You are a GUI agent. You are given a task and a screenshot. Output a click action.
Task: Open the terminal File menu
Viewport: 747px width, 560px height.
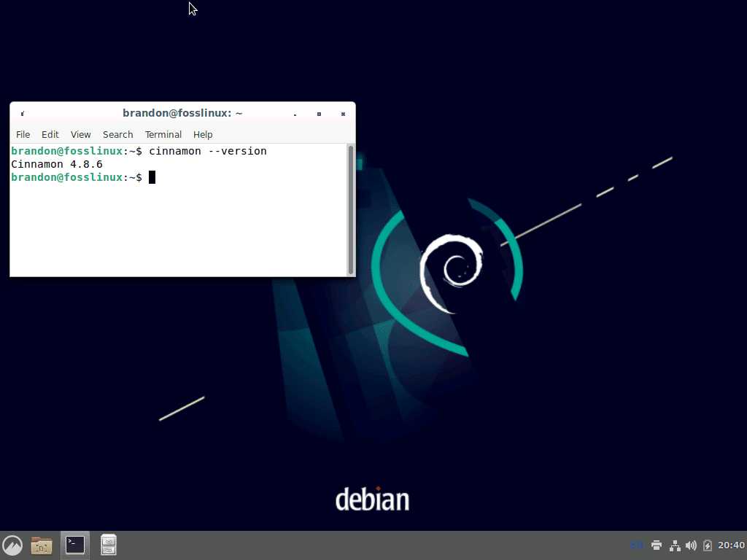[x=23, y=135]
